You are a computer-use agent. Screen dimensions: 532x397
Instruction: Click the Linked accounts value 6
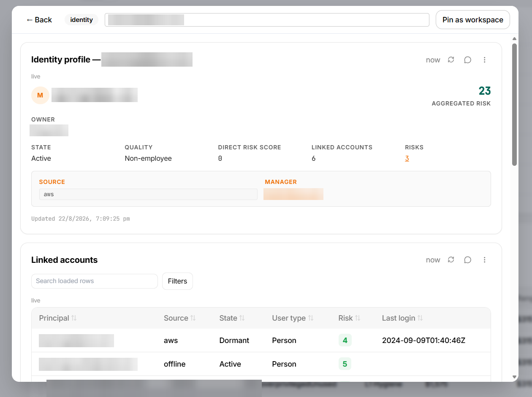click(x=314, y=159)
